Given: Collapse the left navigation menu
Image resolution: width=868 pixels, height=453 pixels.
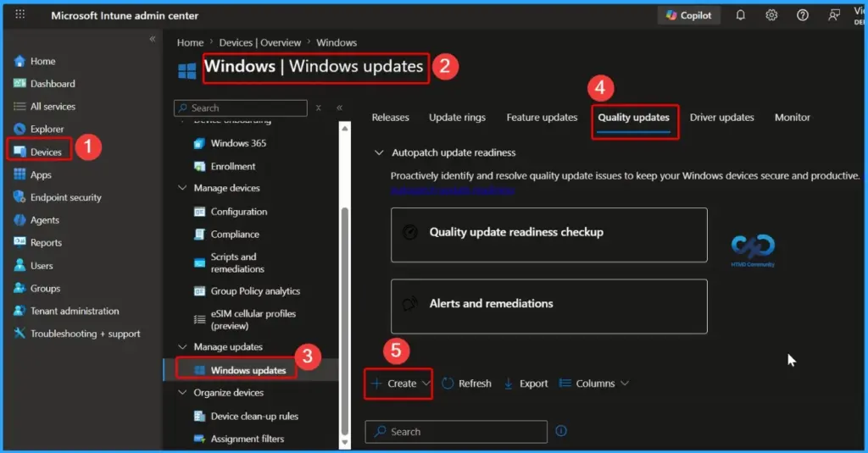Looking at the screenshot, I should click(153, 39).
